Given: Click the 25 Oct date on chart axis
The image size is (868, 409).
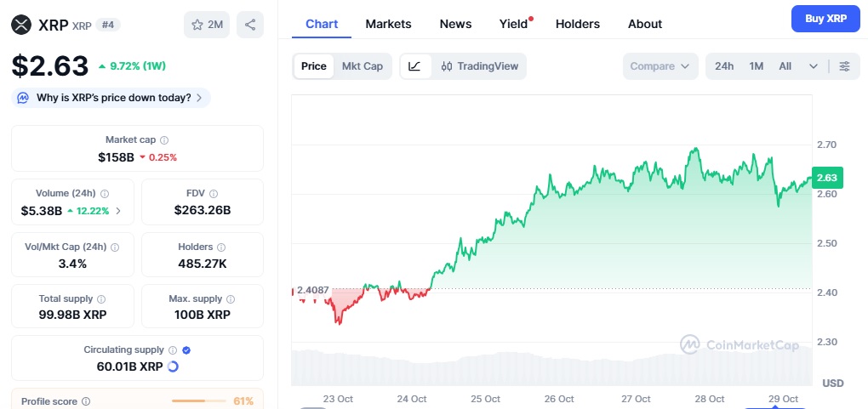Looking at the screenshot, I should 485,399.
